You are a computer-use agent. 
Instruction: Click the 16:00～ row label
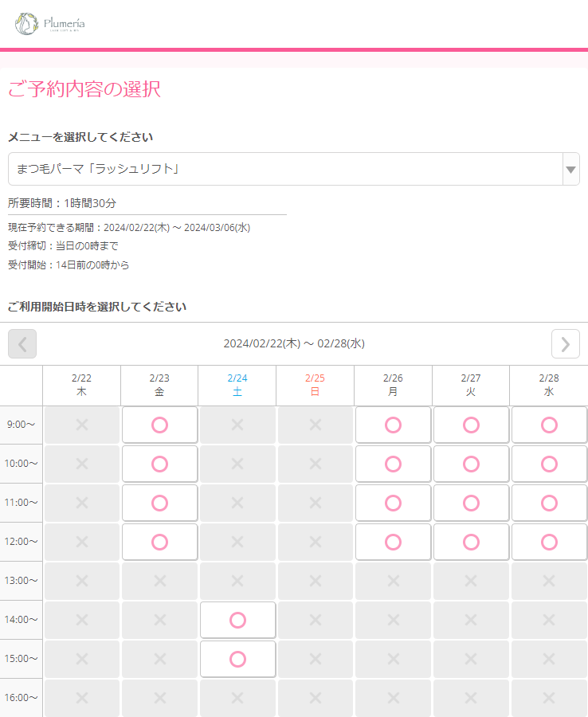[21, 698]
